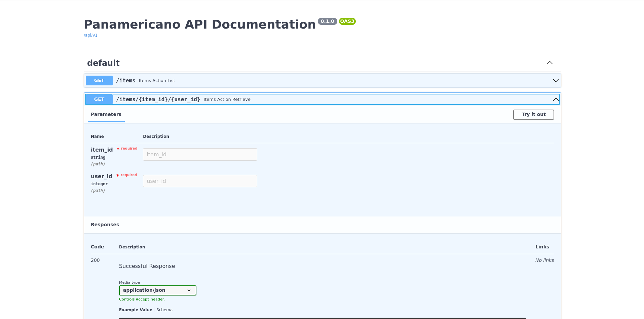Viewport: 644px width, 319px height.
Task: Click the OAS3 badge
Action: [x=347, y=21]
